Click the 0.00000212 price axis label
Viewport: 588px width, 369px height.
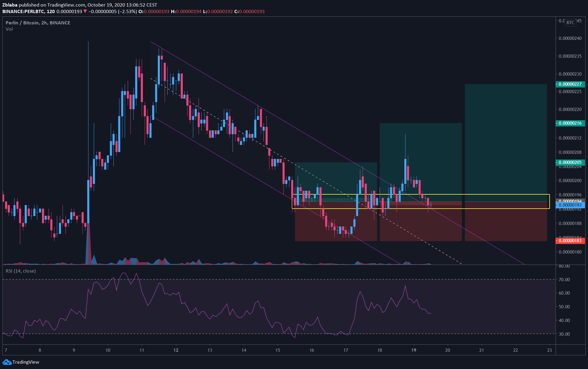[570, 138]
